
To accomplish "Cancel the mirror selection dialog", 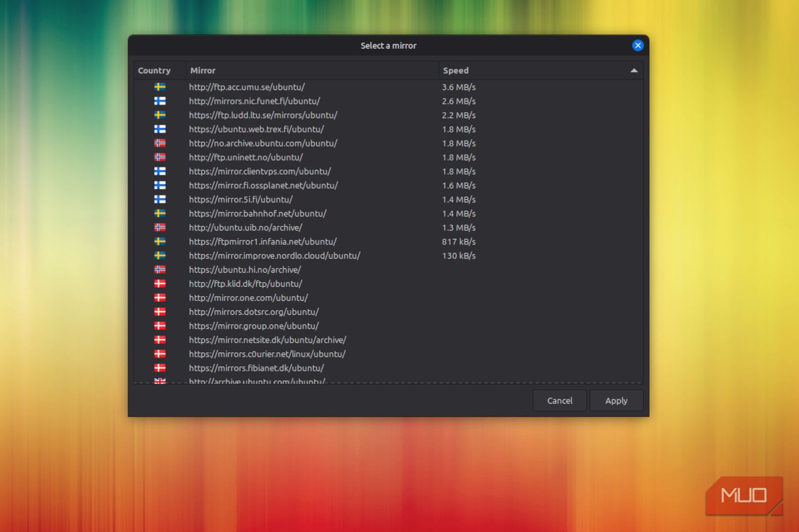I will pos(560,400).
